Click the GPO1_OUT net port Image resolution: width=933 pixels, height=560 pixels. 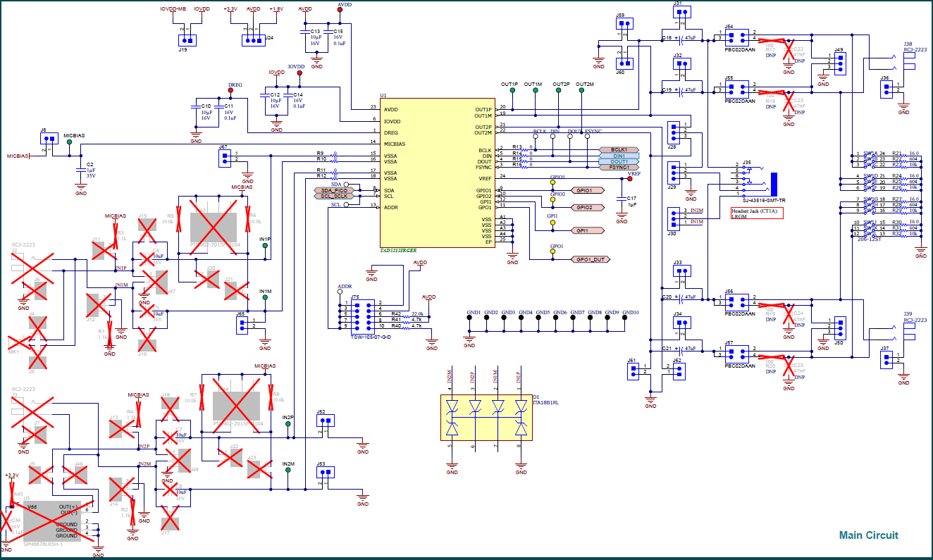[x=591, y=259]
